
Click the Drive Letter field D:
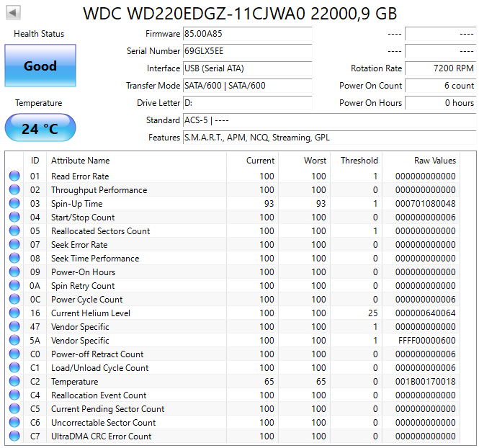(x=248, y=103)
